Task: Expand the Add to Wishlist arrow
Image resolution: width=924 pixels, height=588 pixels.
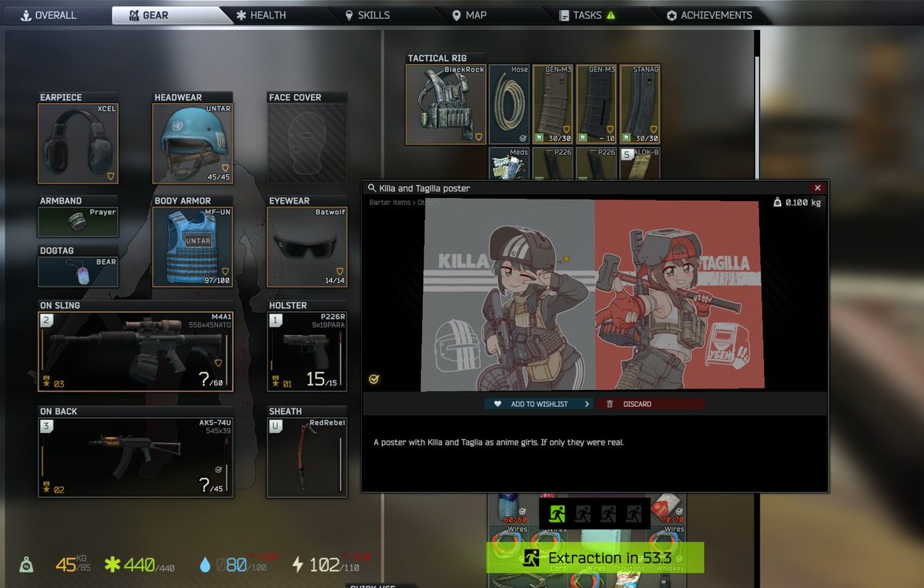Action: pyautogui.click(x=587, y=404)
